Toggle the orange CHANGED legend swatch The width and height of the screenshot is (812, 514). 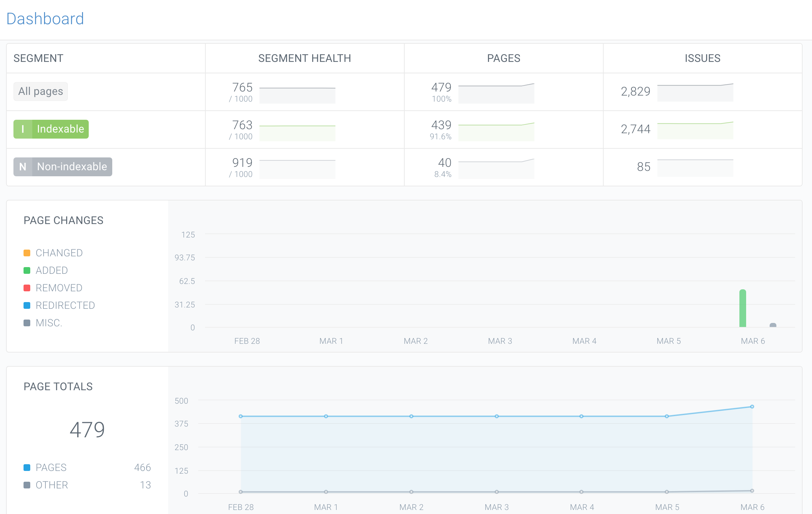27,253
